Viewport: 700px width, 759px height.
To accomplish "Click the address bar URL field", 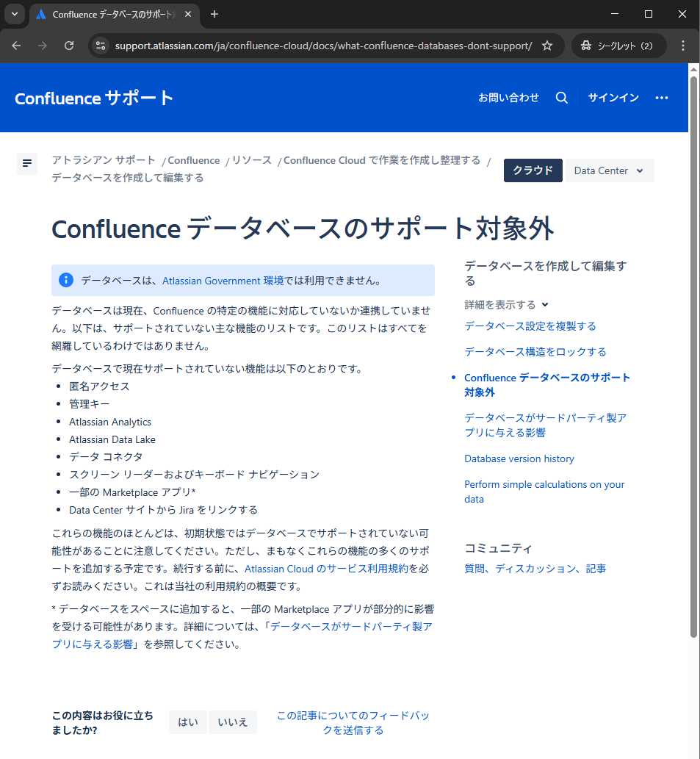I will pos(323,46).
